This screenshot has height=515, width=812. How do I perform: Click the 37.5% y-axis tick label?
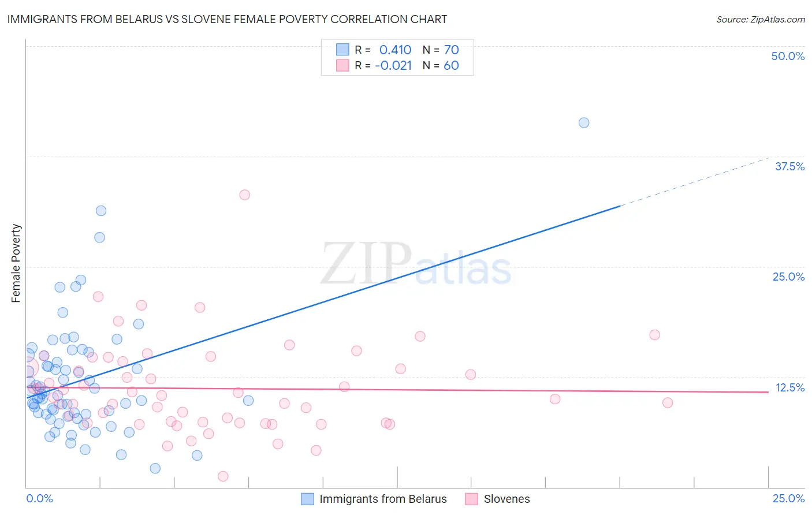click(789, 166)
